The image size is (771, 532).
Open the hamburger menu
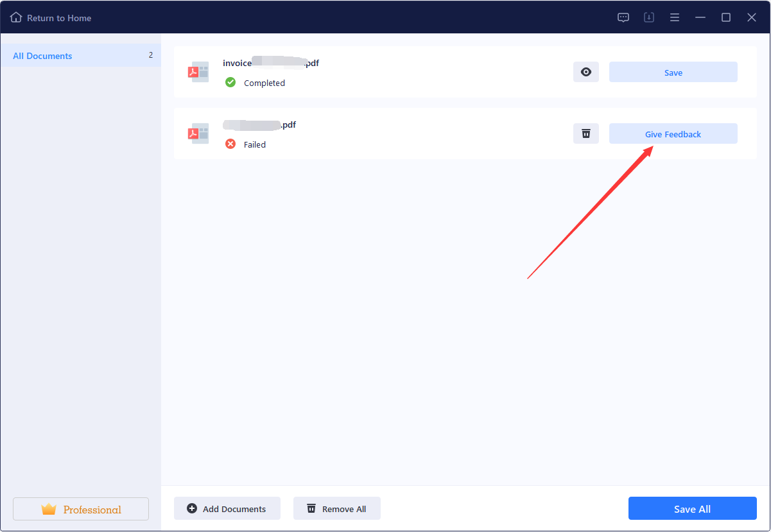pyautogui.click(x=675, y=17)
